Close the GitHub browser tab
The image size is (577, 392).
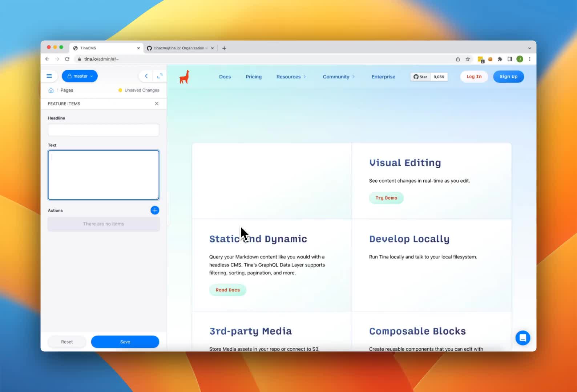pyautogui.click(x=213, y=48)
